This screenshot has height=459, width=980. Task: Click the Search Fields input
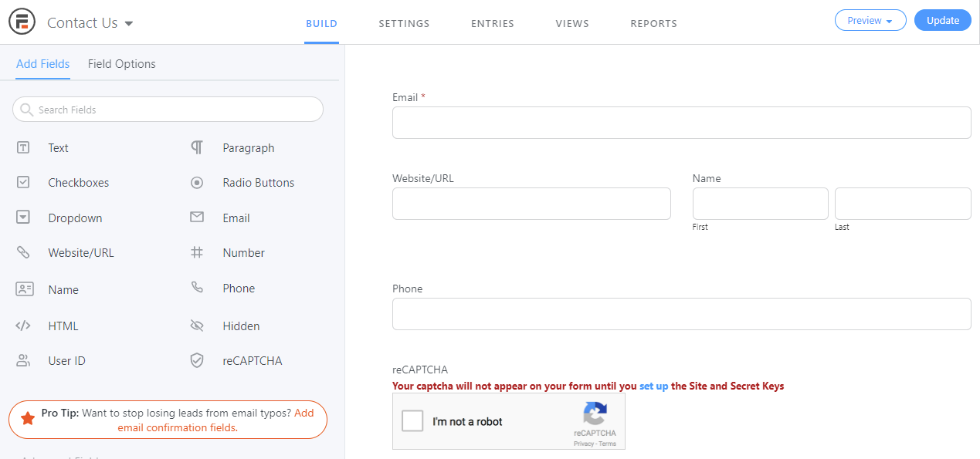pos(168,110)
